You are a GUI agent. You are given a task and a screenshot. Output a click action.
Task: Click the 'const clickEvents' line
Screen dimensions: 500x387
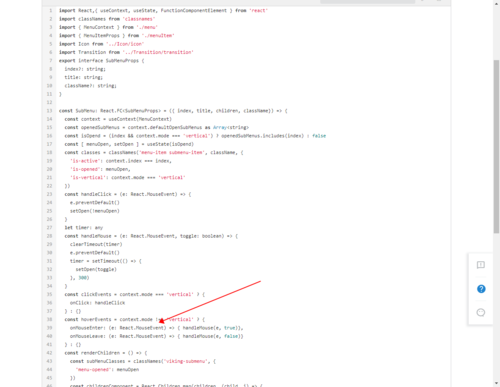(135, 294)
